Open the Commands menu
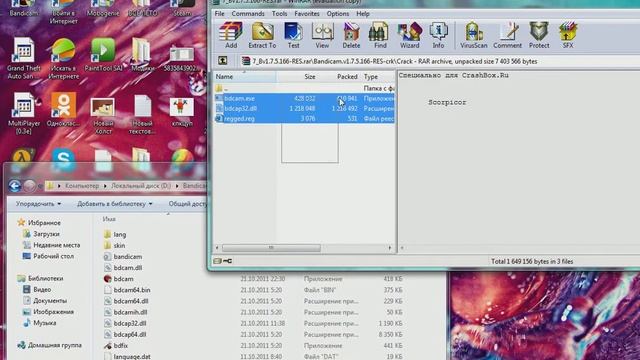Image resolution: width=640 pixels, height=360 pixels. [x=248, y=13]
